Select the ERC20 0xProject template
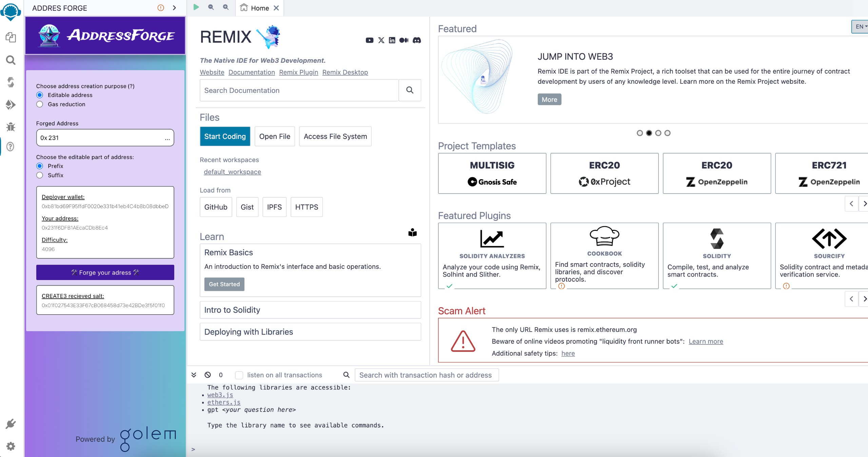Screen dimensions: 868x457 coord(604,173)
